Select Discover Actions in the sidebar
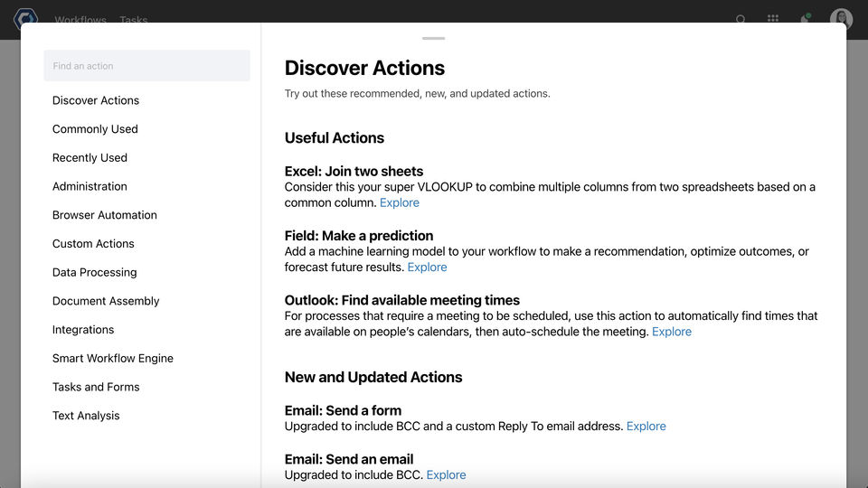868x488 pixels. coord(96,100)
